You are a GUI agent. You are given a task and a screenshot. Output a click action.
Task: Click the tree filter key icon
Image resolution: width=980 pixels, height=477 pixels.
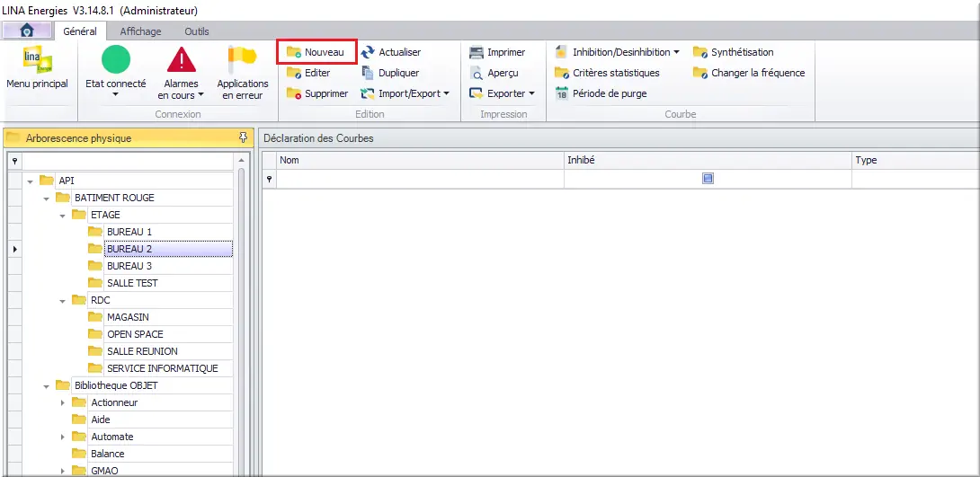[x=13, y=161]
